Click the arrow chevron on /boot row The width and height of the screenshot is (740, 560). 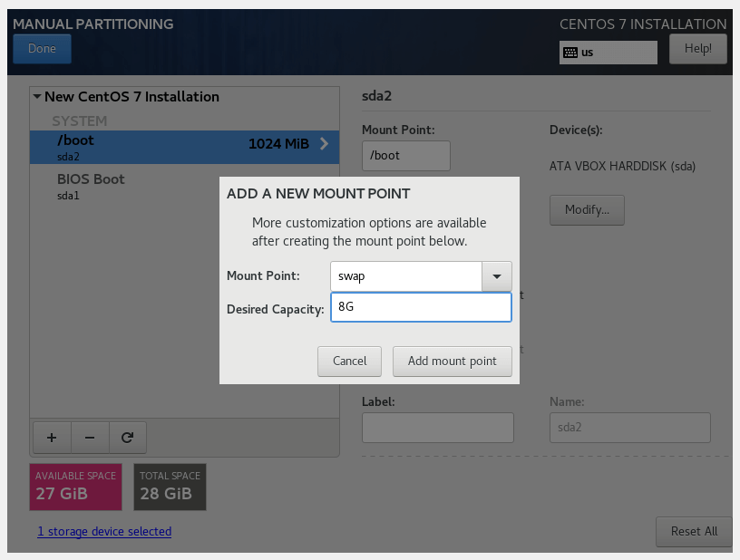[325, 143]
